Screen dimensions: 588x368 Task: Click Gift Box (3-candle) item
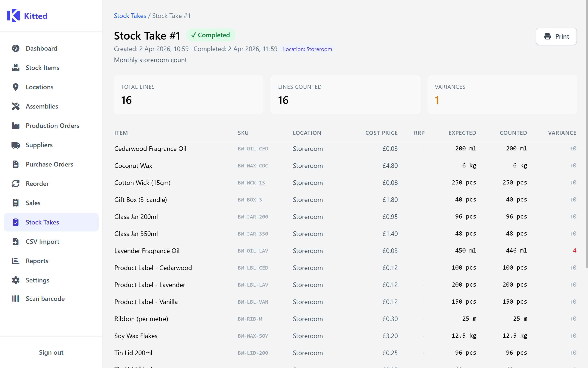pos(141,200)
